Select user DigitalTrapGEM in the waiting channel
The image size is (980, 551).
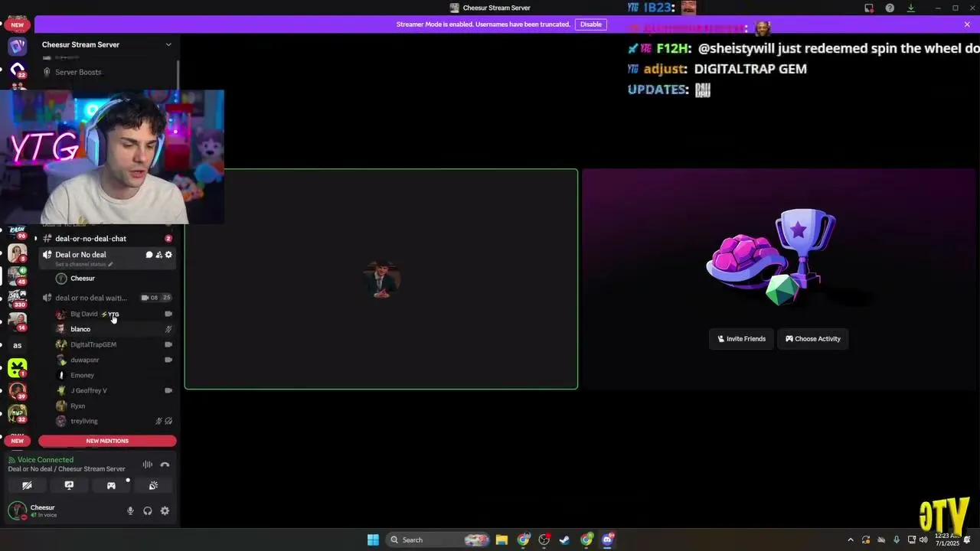[93, 344]
